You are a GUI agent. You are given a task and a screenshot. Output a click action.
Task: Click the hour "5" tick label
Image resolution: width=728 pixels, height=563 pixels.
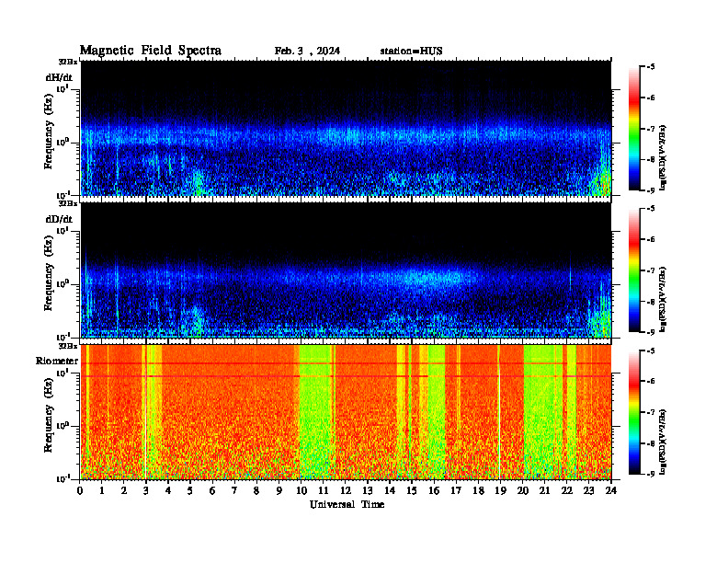point(190,491)
